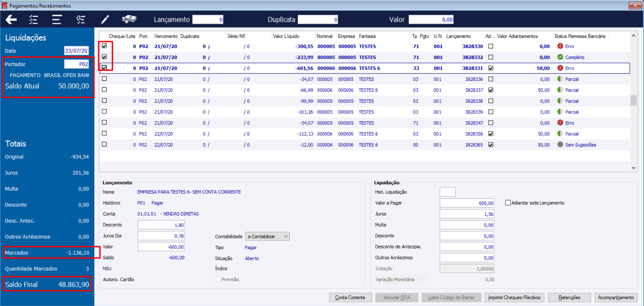Screen dimensions: 644x306
Task: Click gray Sem Sugestões status icon
Action: click(560, 144)
